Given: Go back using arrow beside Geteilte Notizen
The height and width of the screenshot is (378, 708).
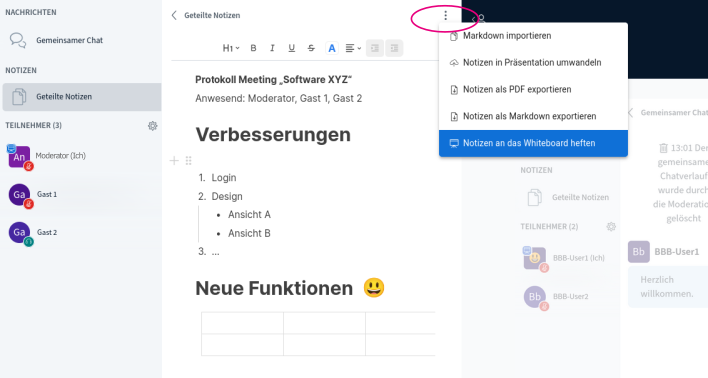Looking at the screenshot, I should tap(174, 15).
